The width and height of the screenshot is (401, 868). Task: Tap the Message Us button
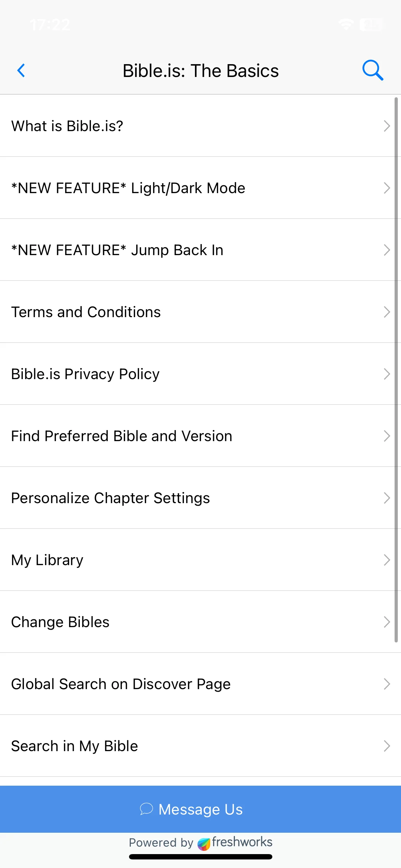click(200, 809)
